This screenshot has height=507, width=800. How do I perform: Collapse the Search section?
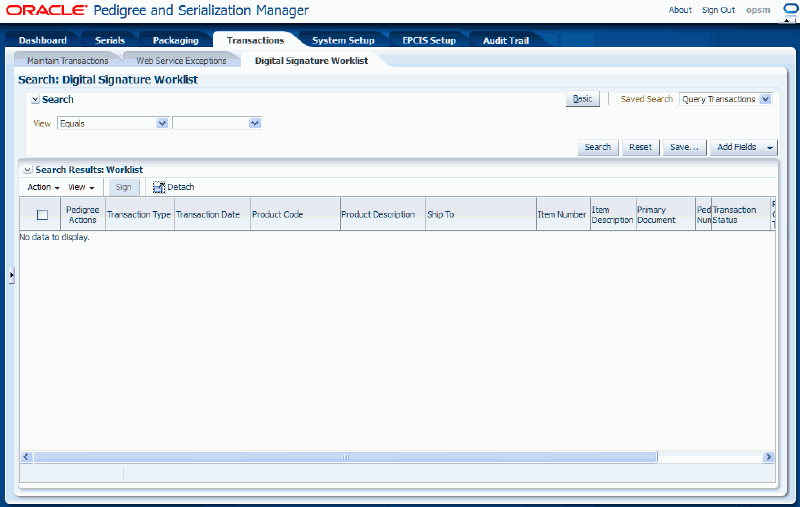[35, 99]
